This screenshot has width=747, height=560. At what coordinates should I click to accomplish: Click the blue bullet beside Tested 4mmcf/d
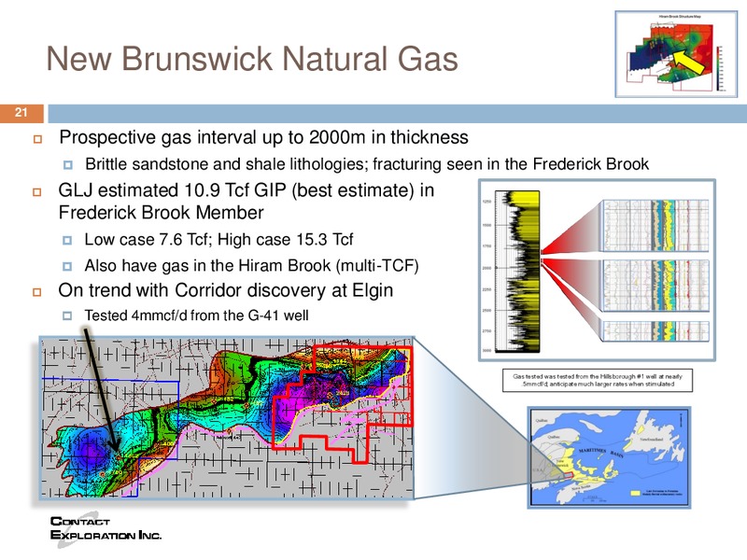67,315
